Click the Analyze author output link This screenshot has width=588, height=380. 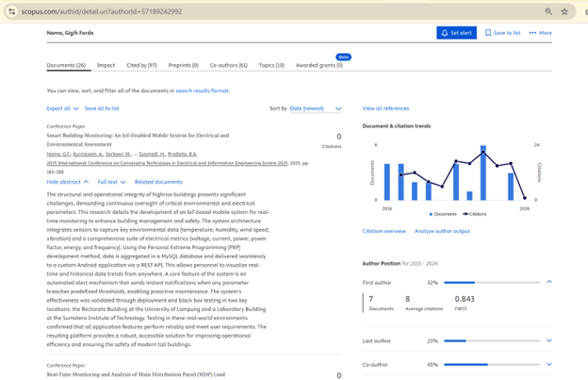(442, 231)
